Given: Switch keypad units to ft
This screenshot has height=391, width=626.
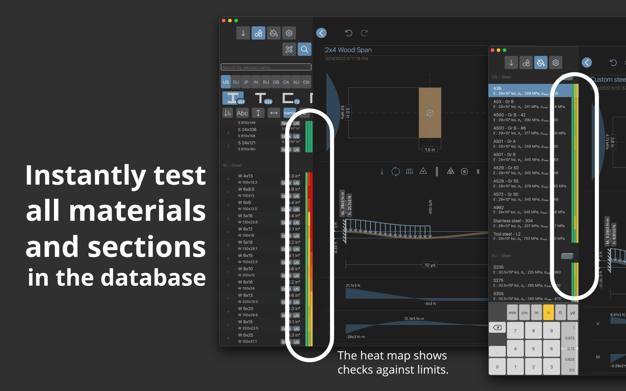Looking at the screenshot, I should pos(561,313).
